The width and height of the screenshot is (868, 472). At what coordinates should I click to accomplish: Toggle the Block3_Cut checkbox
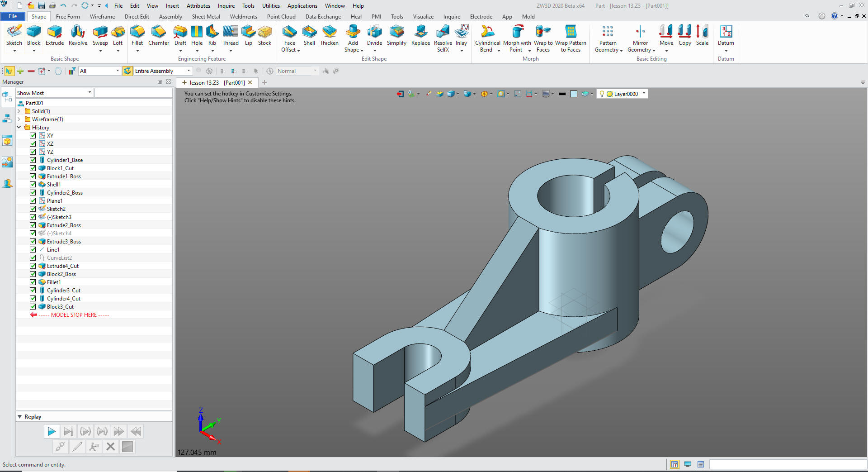coord(33,306)
